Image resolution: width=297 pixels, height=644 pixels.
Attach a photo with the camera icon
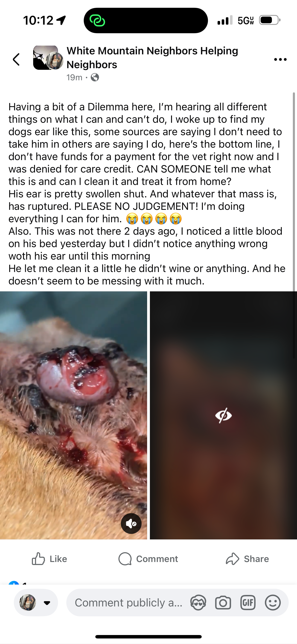tap(223, 603)
